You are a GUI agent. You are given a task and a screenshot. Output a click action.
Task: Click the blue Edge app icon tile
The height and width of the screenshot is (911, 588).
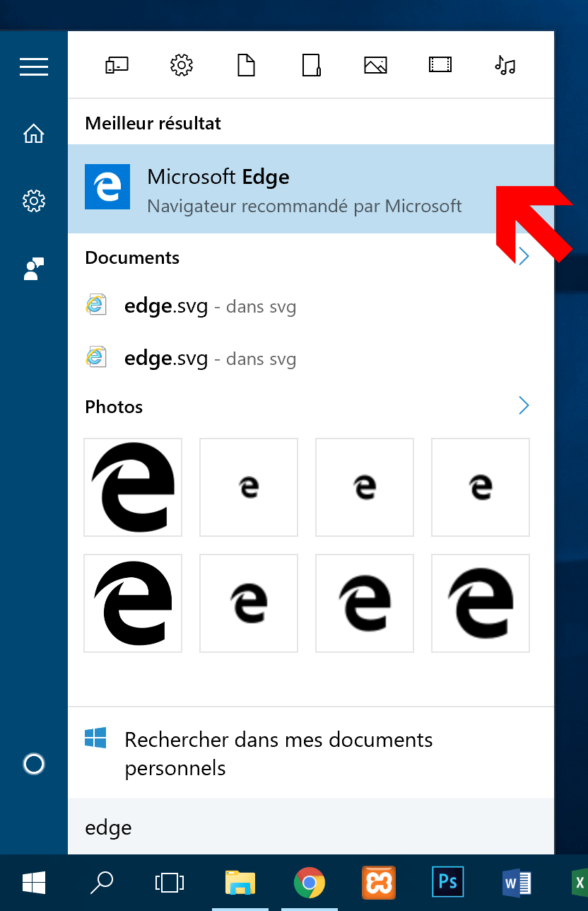coord(107,187)
